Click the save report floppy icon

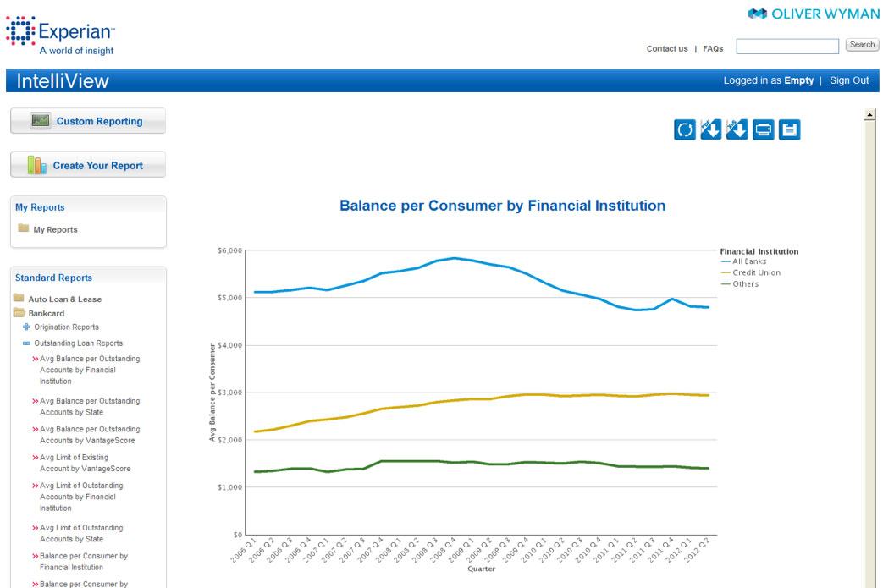789,129
